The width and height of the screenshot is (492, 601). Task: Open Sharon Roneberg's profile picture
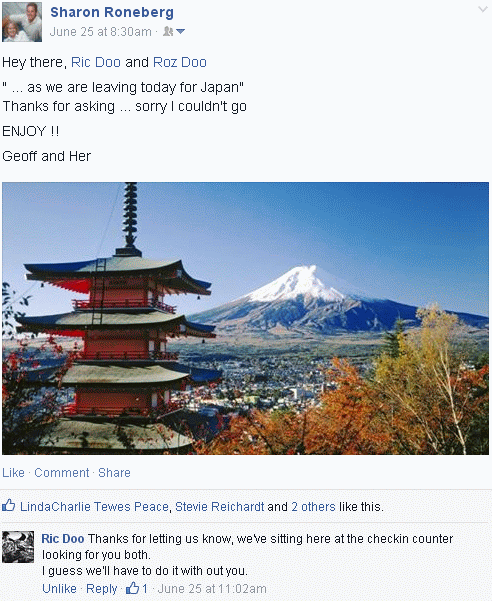(x=22, y=21)
